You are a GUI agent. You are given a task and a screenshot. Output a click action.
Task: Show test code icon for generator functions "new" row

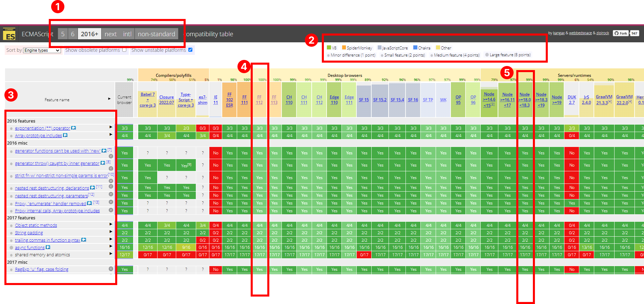(111, 156)
